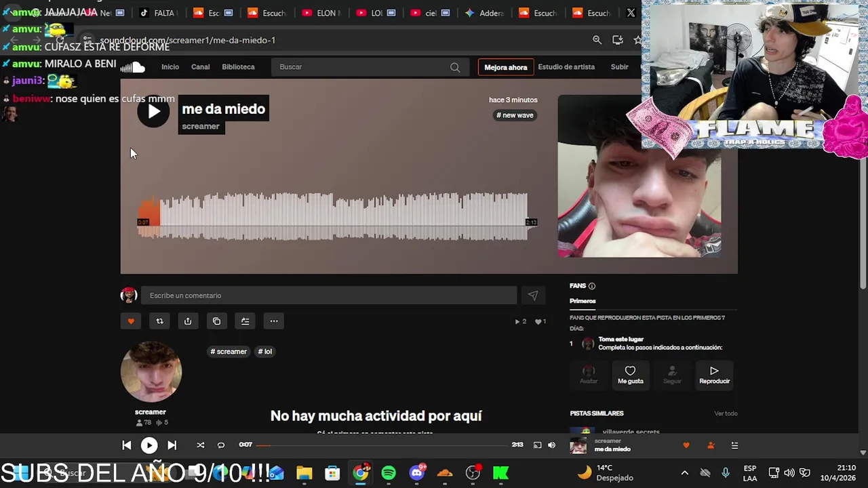Open the large track artwork image
Screen dimensions: 868x488
(x=639, y=176)
